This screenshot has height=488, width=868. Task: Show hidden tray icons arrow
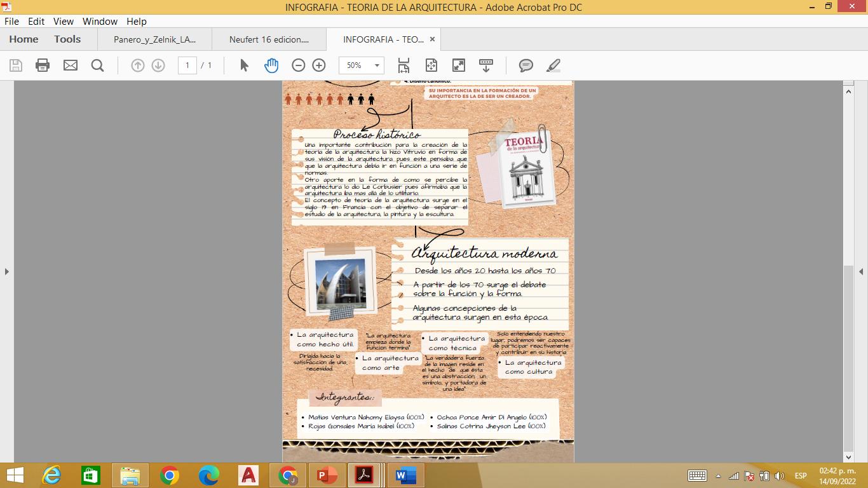(x=719, y=476)
